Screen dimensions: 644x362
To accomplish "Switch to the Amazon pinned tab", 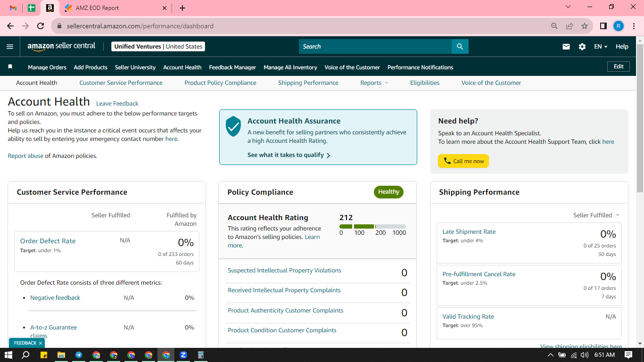I will [50, 8].
